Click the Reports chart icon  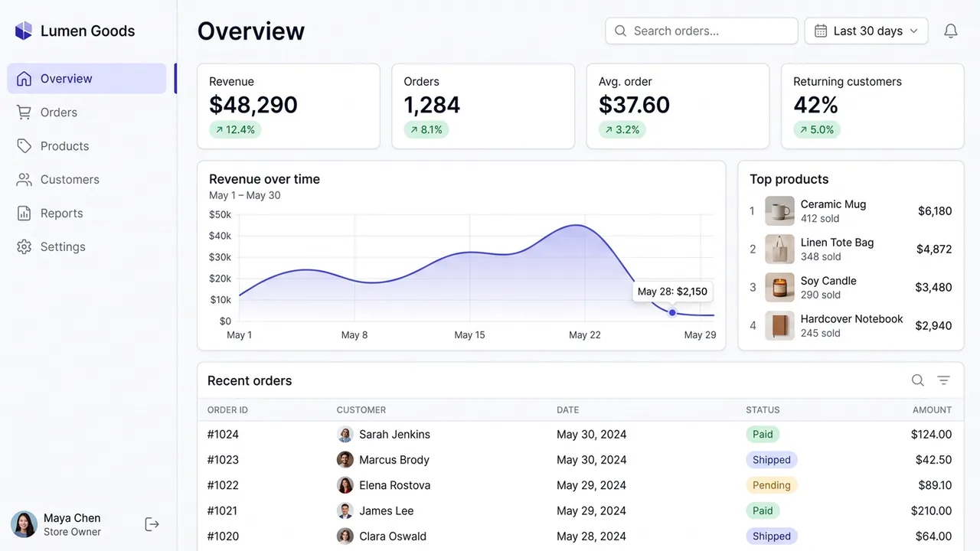pos(24,214)
